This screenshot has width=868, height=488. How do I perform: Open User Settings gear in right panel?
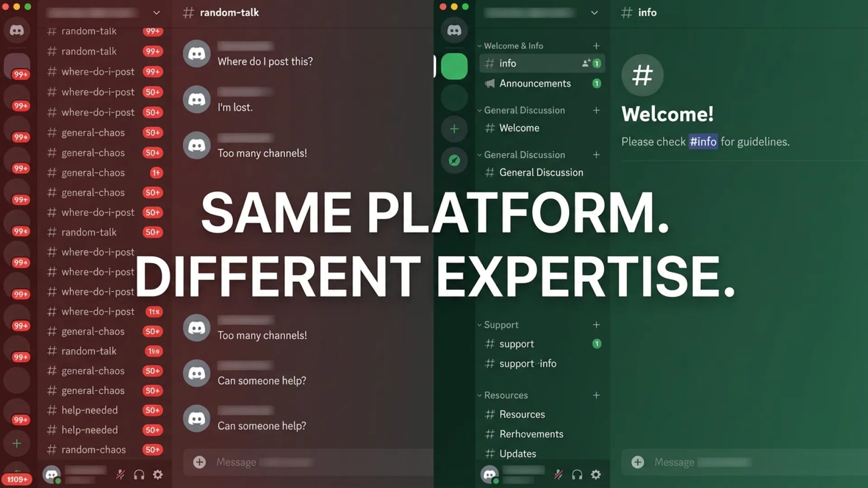point(596,474)
